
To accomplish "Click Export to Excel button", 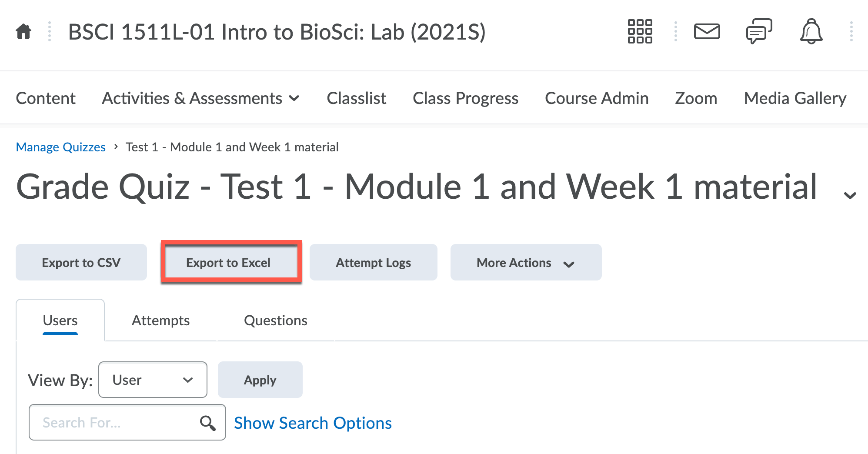I will 228,263.
